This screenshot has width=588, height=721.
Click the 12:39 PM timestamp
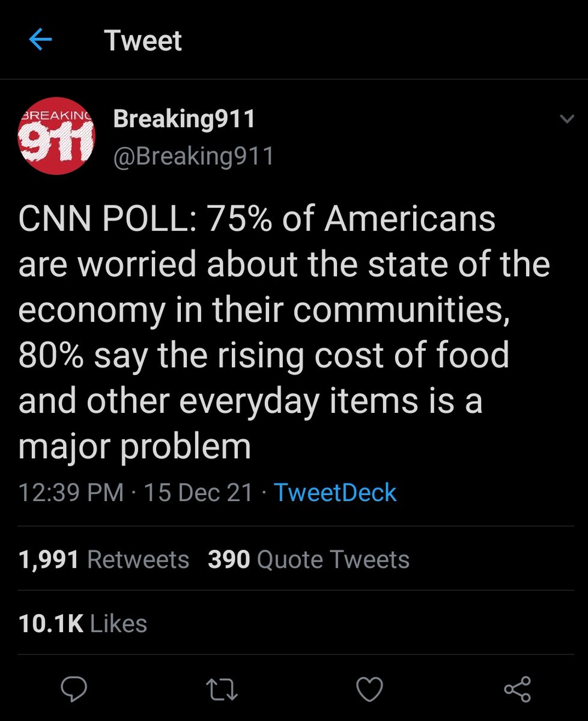71,493
